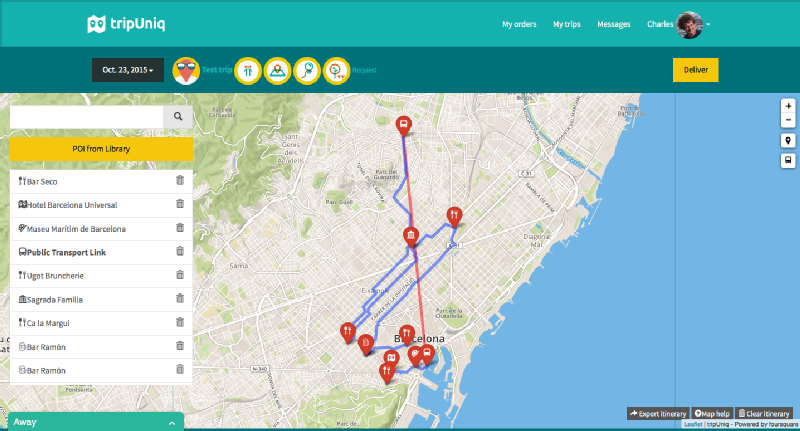Screen dimensions: 800x431
Task: Select the beer mug map marker
Action: (365, 344)
